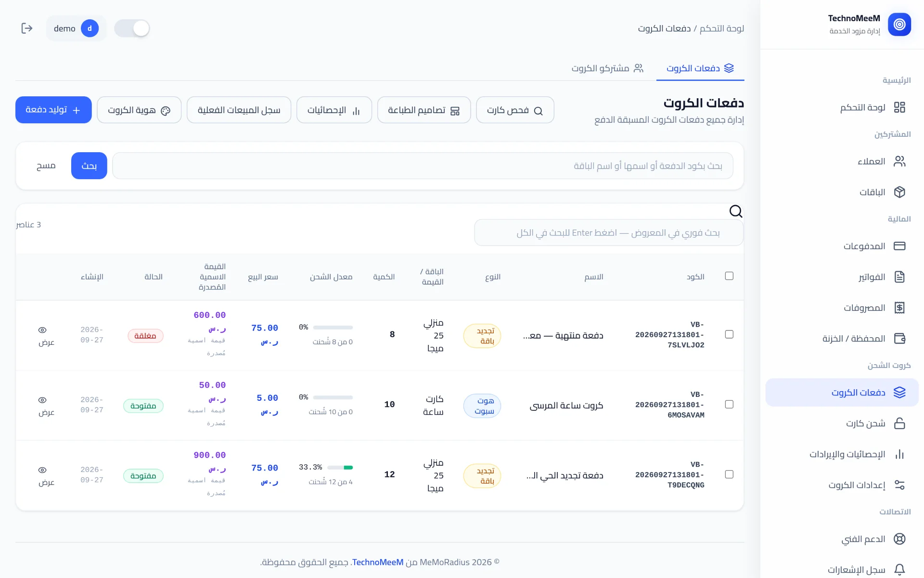924x578 pixels.
Task: Check the select-all checkbox in table header
Action: [729, 276]
